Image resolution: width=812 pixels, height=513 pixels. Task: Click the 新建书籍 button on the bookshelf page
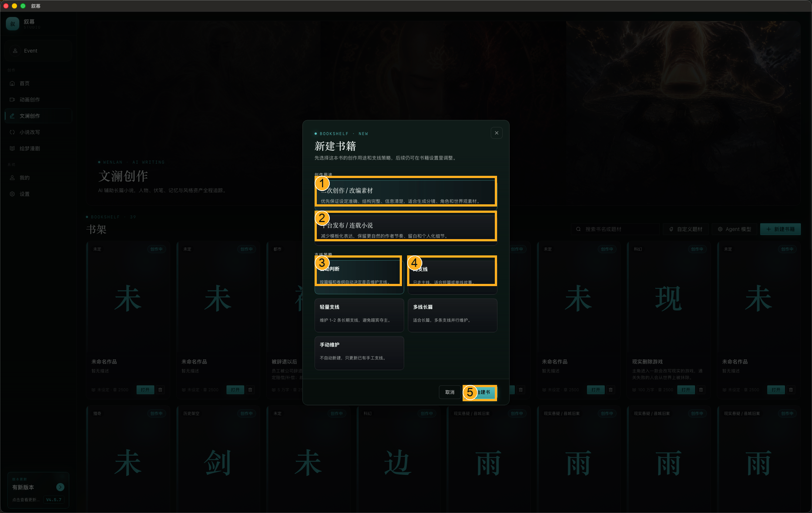tap(780, 229)
